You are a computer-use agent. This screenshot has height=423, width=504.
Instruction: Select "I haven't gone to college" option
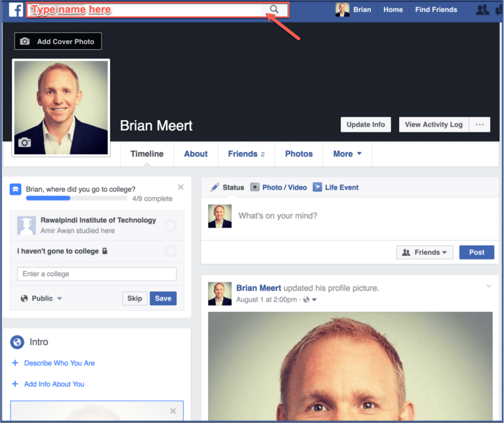pyautogui.click(x=171, y=251)
